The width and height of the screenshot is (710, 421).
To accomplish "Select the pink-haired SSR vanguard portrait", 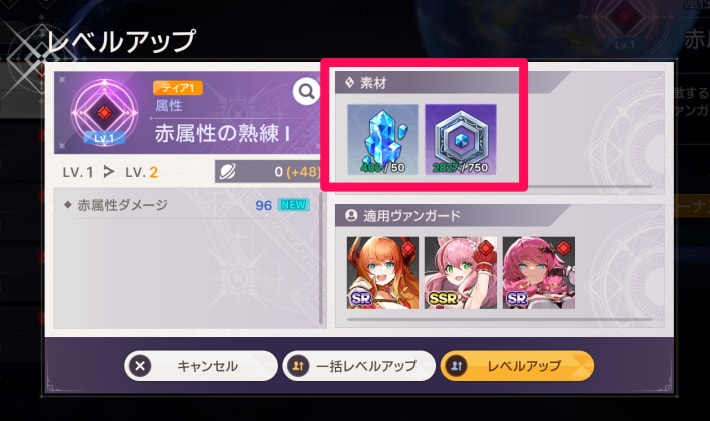I will click(x=461, y=273).
